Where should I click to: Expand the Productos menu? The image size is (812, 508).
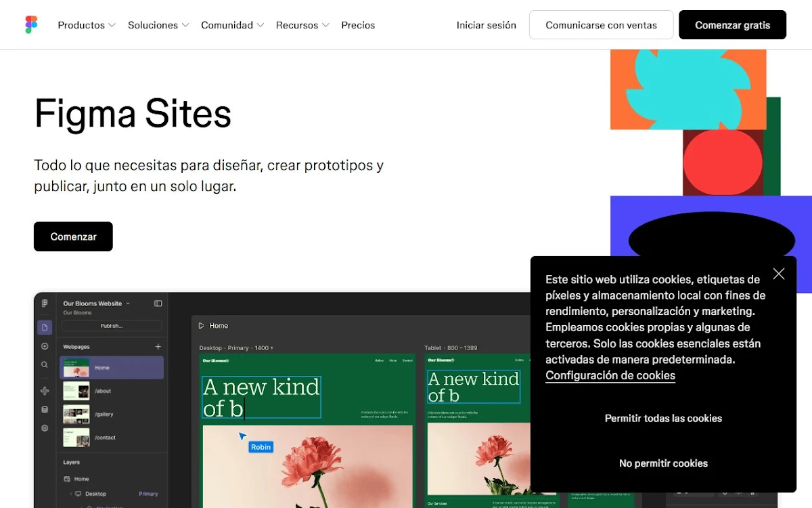(x=87, y=25)
